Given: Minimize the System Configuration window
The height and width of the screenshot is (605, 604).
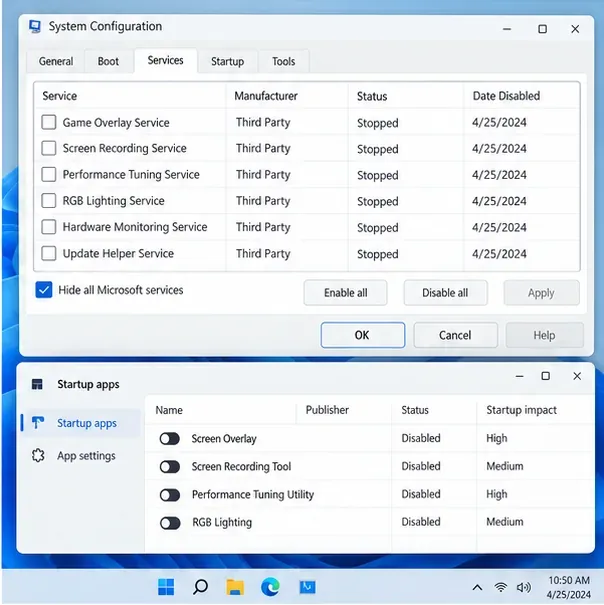Looking at the screenshot, I should 507,29.
